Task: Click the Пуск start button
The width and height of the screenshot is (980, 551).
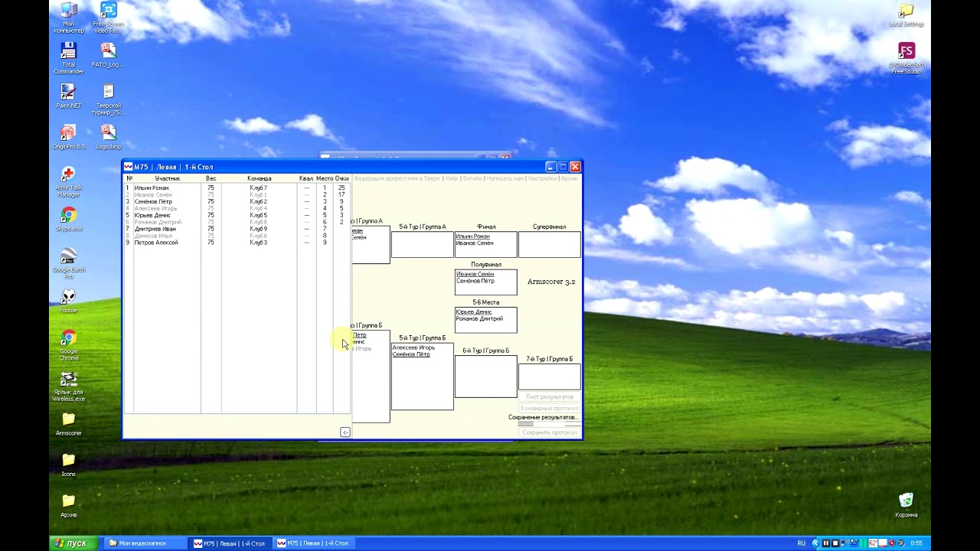Action: click(x=73, y=543)
